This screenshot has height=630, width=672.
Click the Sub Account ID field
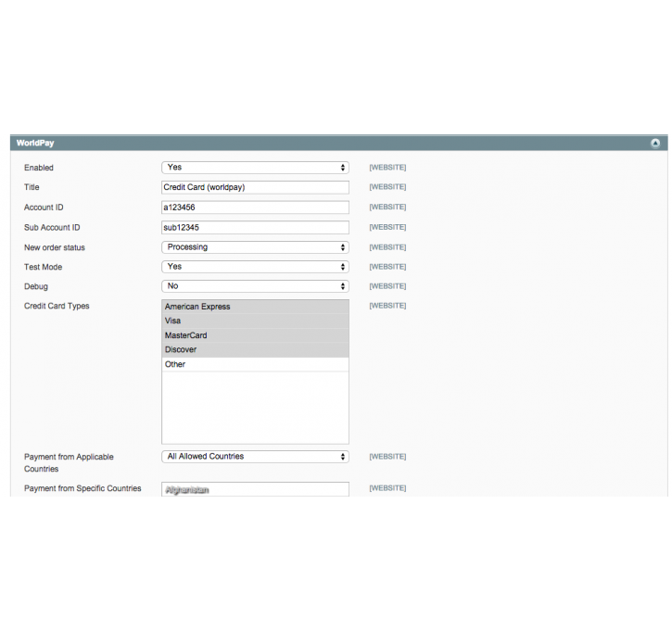[x=256, y=227]
